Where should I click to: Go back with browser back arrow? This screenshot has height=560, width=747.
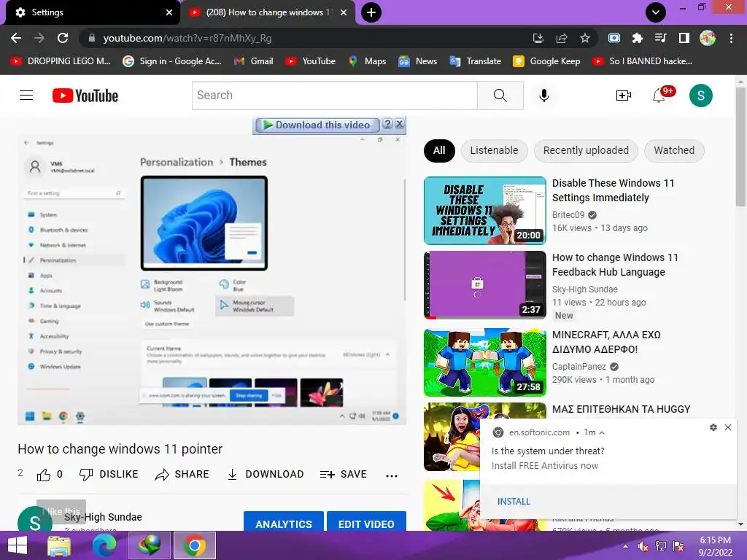16,38
